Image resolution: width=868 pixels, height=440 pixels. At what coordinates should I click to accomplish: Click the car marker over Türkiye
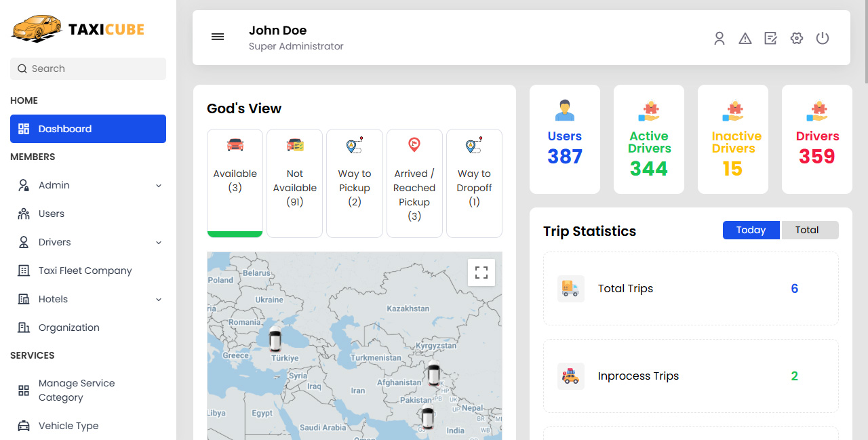275,338
